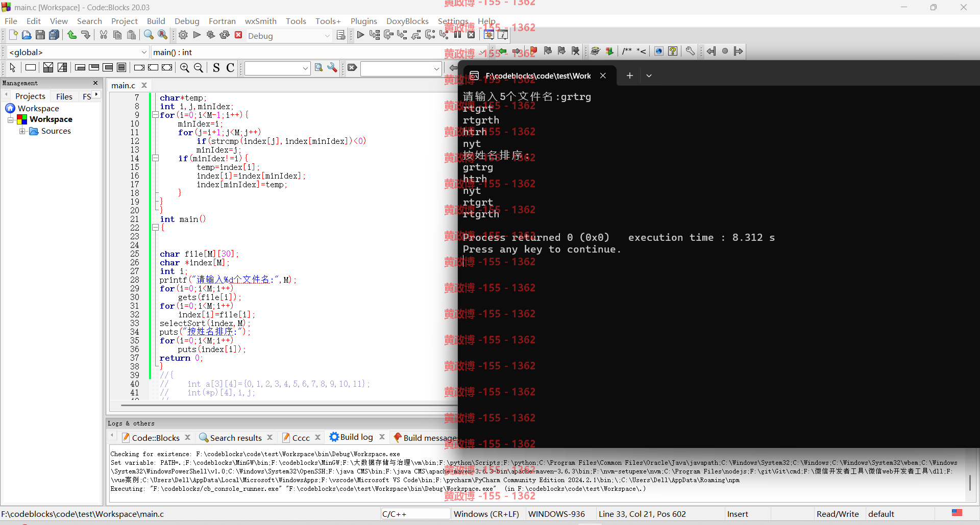Open the wxSmith menu

point(260,21)
